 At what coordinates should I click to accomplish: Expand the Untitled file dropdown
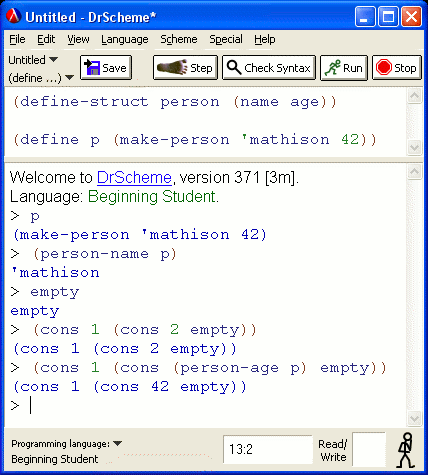(33, 60)
